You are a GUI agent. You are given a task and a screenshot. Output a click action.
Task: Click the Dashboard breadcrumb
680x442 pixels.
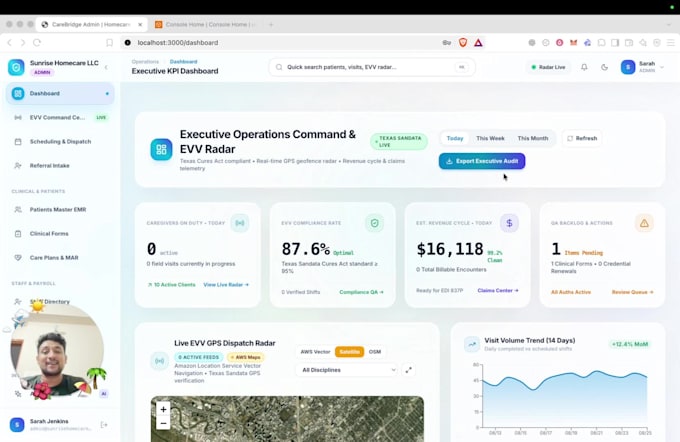coord(183,62)
